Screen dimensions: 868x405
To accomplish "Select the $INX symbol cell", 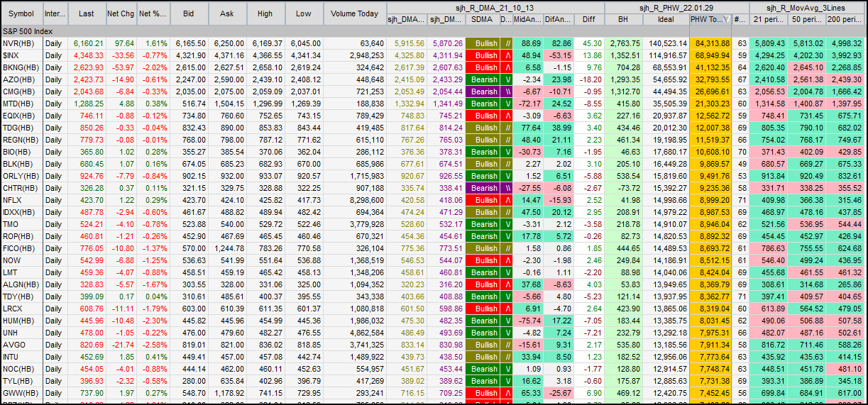I will coord(21,55).
